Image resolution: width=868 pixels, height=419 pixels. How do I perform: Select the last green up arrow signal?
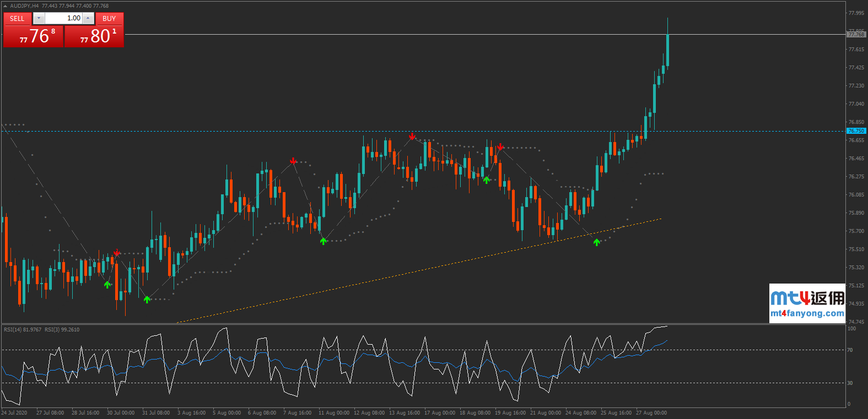click(597, 242)
